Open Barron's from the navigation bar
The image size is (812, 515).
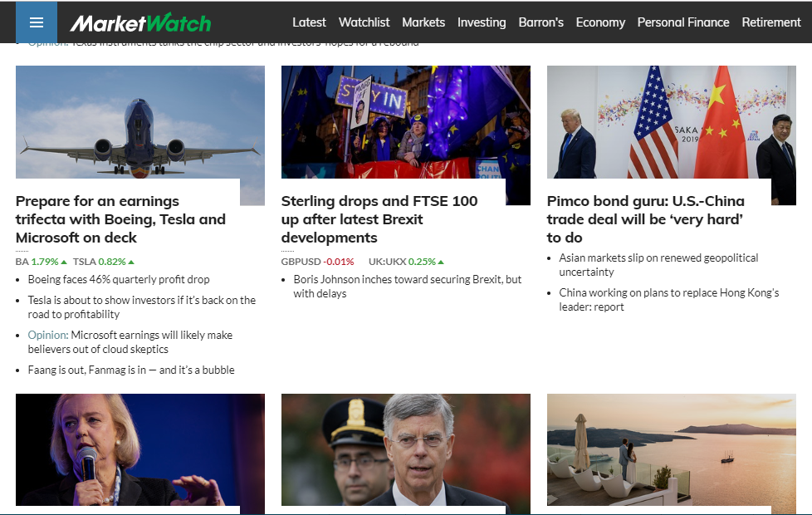point(541,22)
